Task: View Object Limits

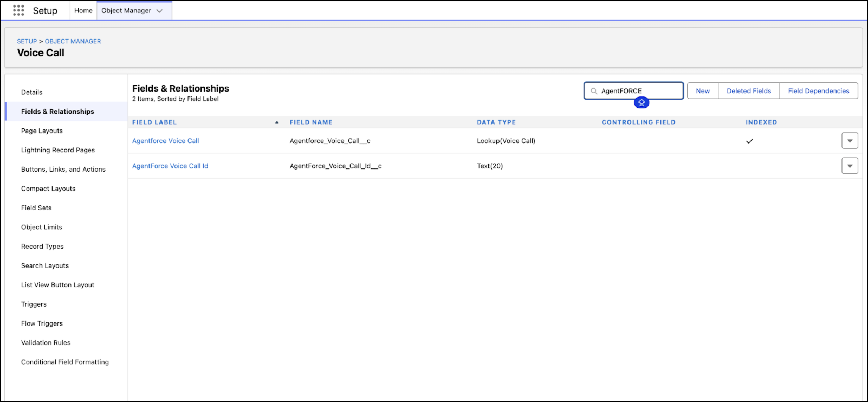Action: tap(41, 227)
